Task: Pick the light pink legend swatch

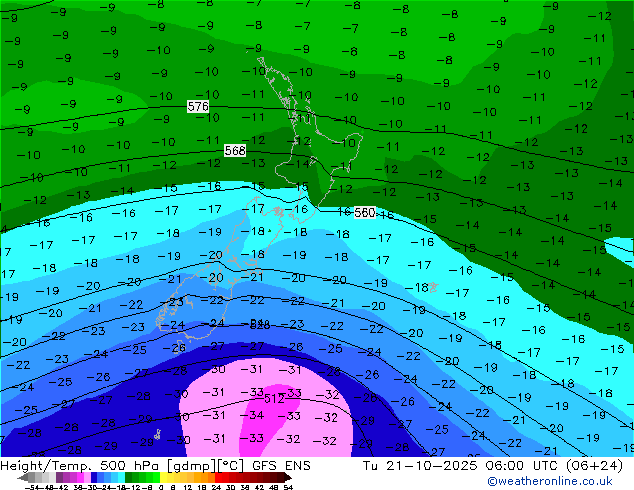Action: coord(87,477)
